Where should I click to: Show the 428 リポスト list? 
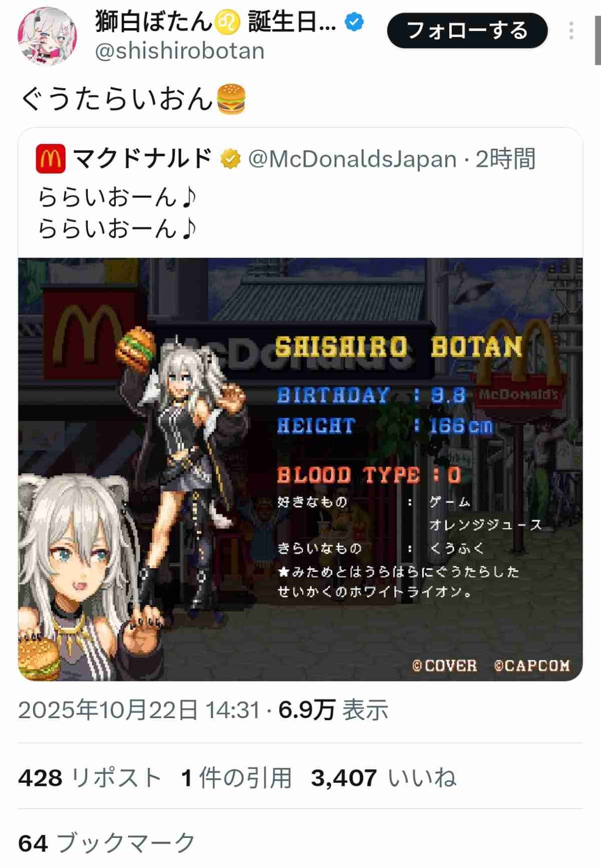click(90, 778)
